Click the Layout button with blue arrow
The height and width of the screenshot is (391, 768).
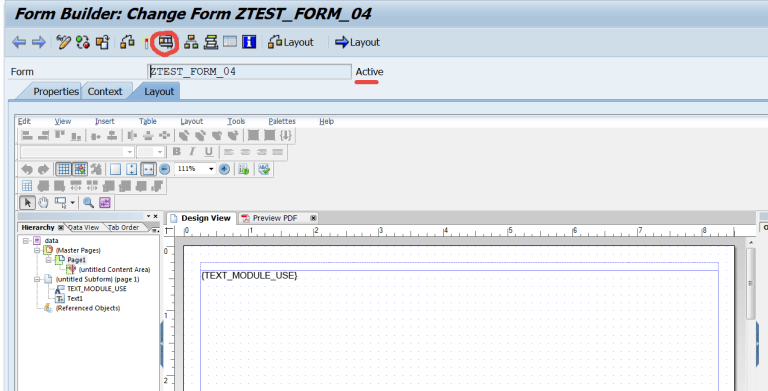(x=357, y=42)
